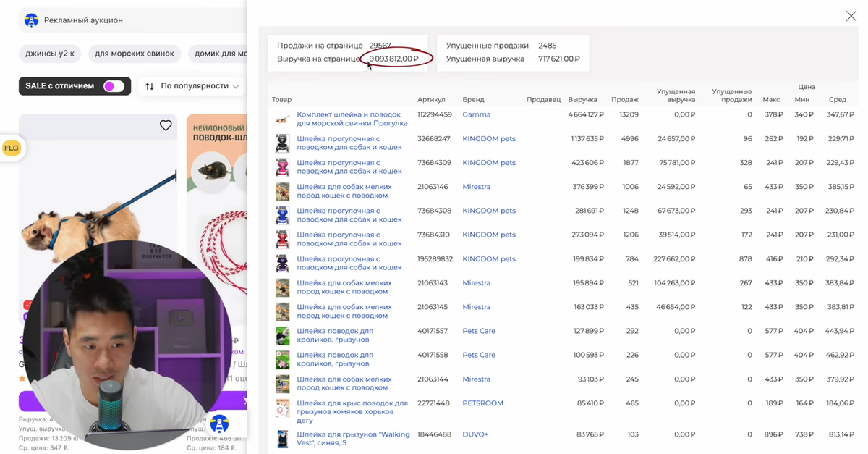Screen dimensions: 868x454
Task: Select the джинсы y2 к search chip
Action: coord(50,54)
